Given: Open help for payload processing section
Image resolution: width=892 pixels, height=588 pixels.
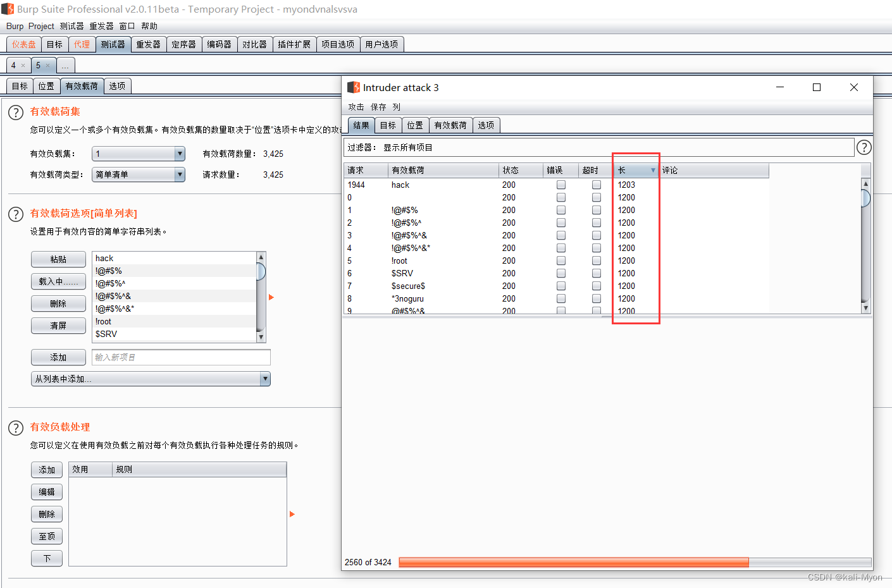Looking at the screenshot, I should point(16,428).
